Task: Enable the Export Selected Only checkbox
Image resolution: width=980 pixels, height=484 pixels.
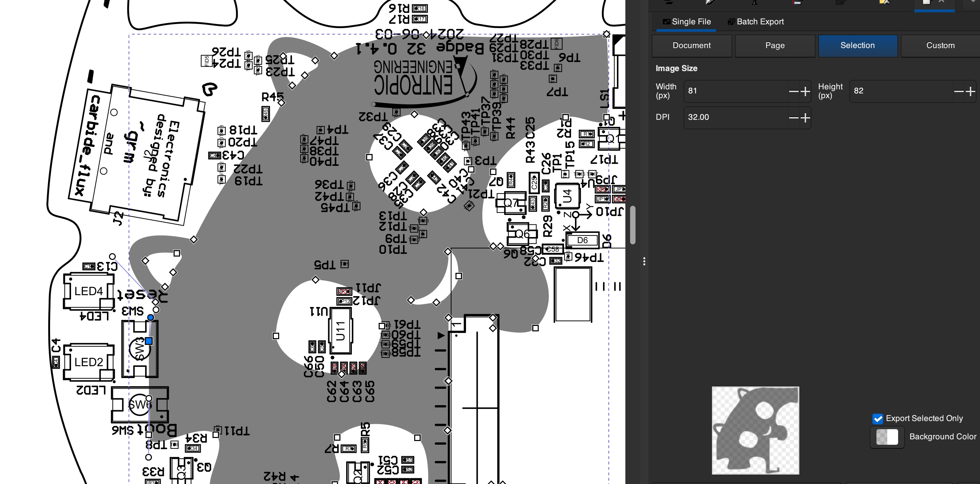Action: 878,419
